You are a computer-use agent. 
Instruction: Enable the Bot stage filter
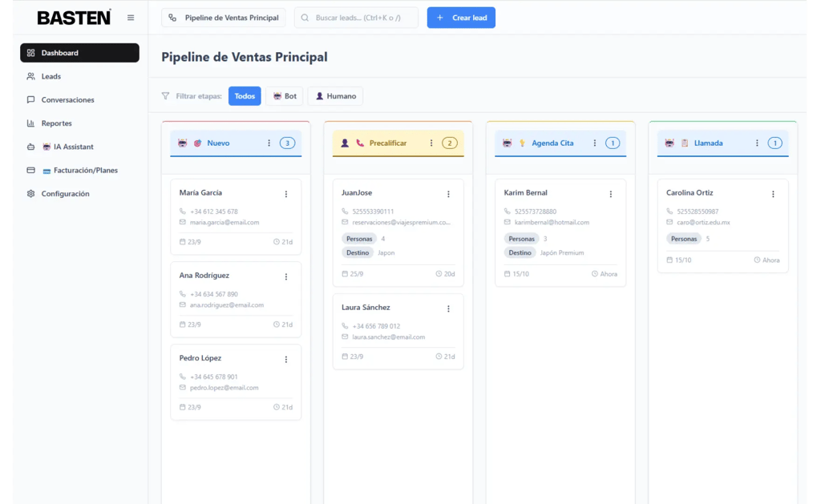(284, 95)
